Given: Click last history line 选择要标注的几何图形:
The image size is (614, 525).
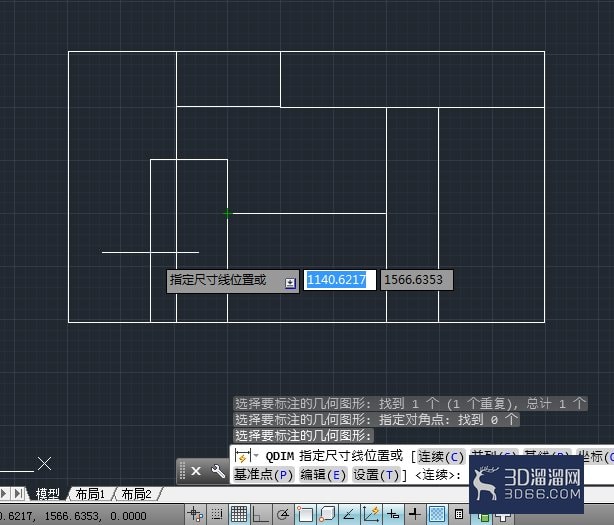Looking at the screenshot, I should (303, 435).
